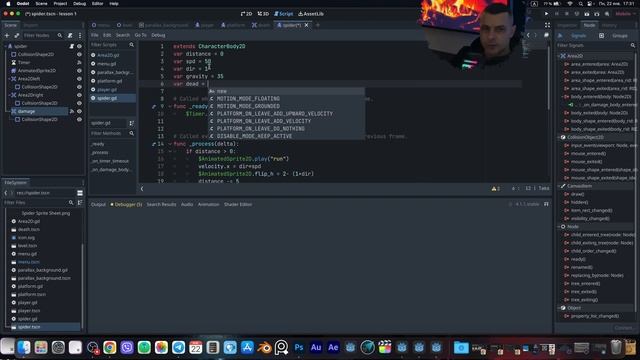Screen dimensions: 640x360
Task: Open the Output bottom panel tab
Action: [x=98, y=204]
